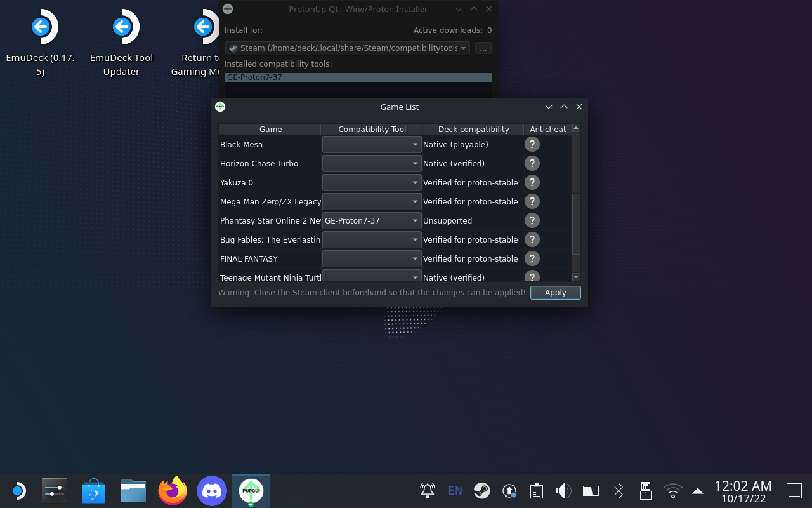
Task: Select the Teenage Mutant Ninja Turtles game name
Action: [271, 277]
